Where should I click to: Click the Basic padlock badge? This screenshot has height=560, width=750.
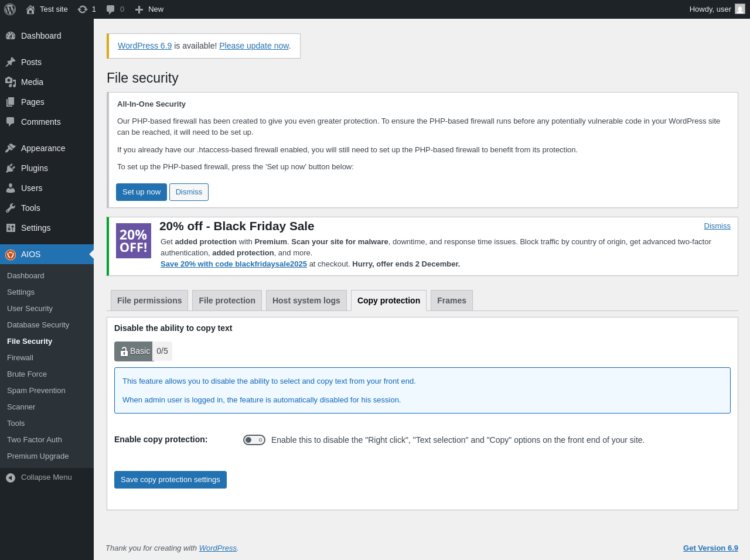point(134,351)
